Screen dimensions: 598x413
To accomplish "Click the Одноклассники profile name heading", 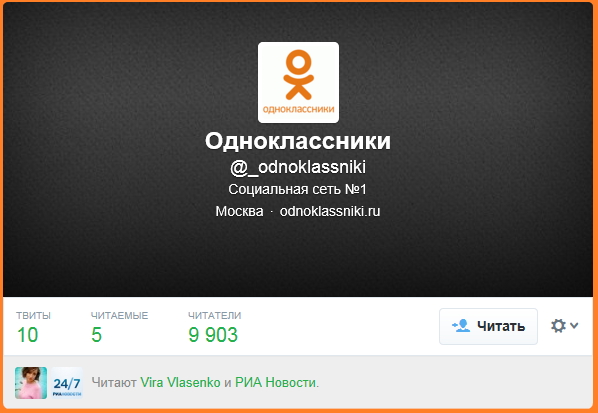I will coord(298,141).
